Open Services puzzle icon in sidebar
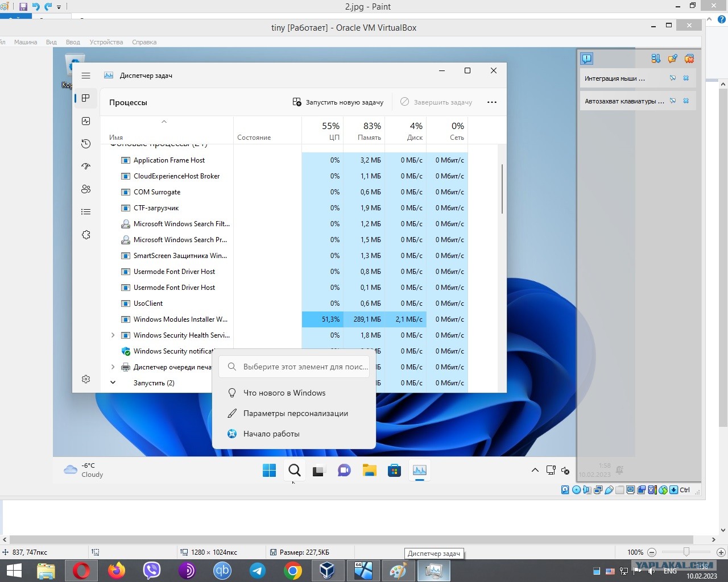This screenshot has width=728, height=582. tap(86, 235)
